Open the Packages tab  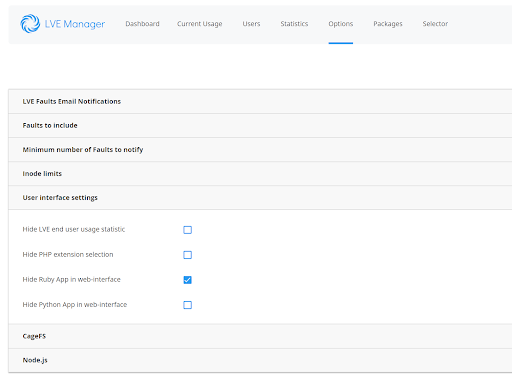coord(388,24)
